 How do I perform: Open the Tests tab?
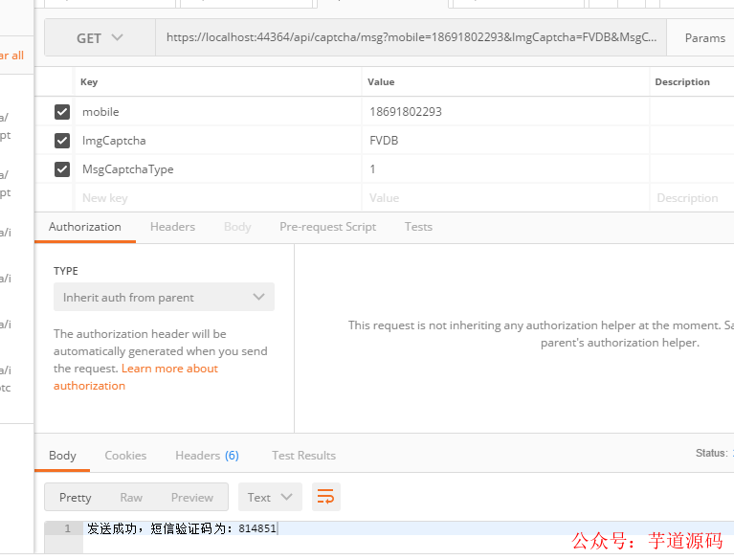click(x=418, y=227)
